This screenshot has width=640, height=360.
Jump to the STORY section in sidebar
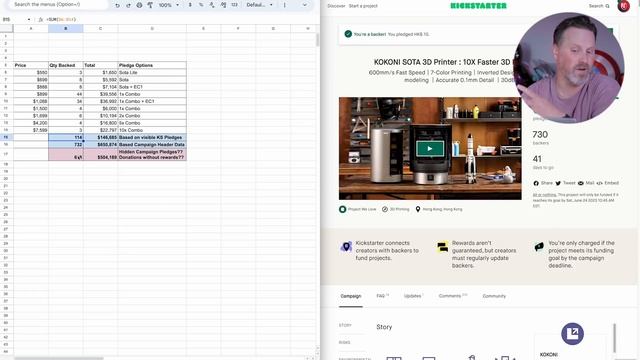click(x=345, y=326)
